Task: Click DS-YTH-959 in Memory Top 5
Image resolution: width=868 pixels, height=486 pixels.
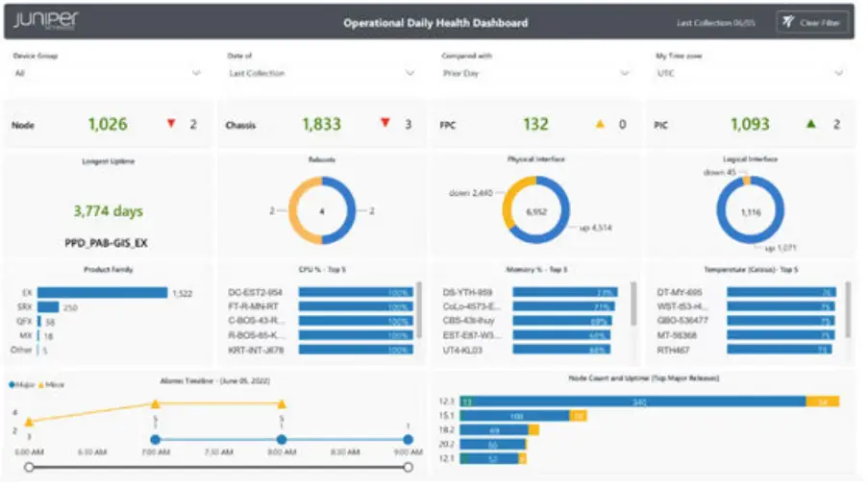Action: [x=468, y=293]
